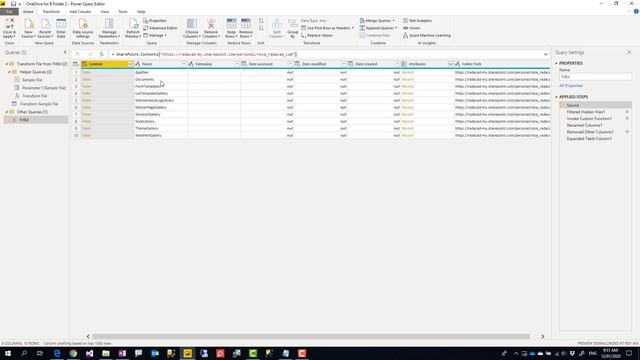Click the Choose Columns icon

pyautogui.click(x=191, y=24)
